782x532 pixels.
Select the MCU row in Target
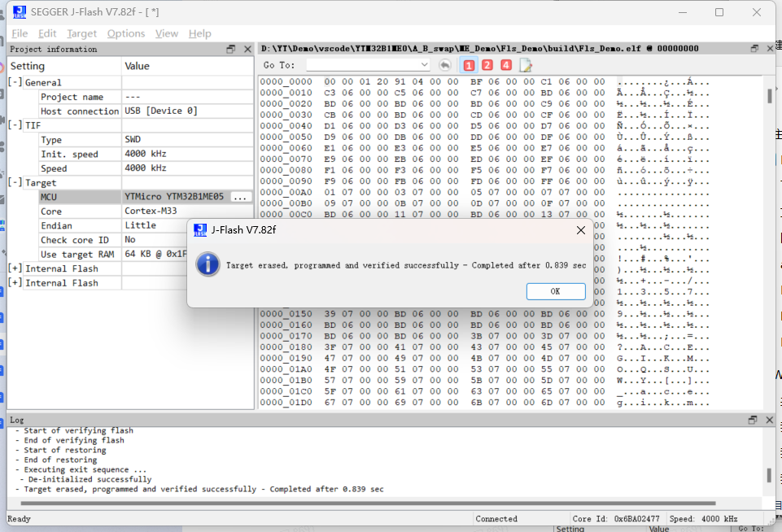click(130, 197)
